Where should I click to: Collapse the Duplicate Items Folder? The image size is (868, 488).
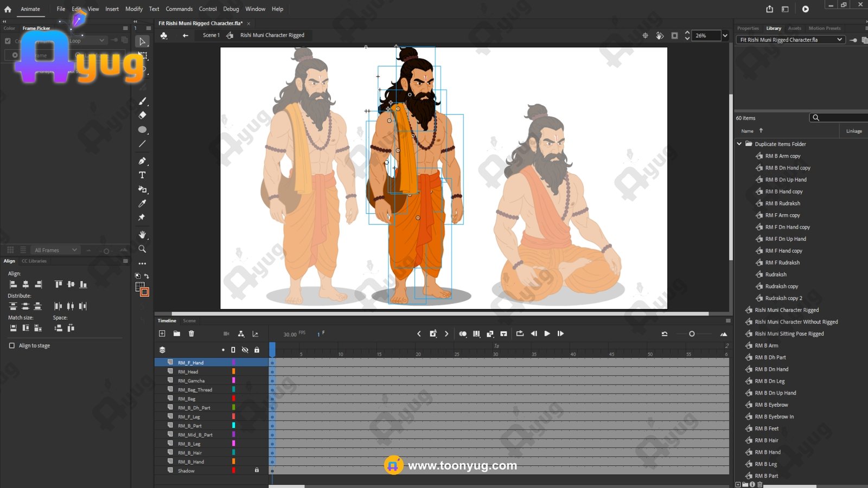(739, 144)
